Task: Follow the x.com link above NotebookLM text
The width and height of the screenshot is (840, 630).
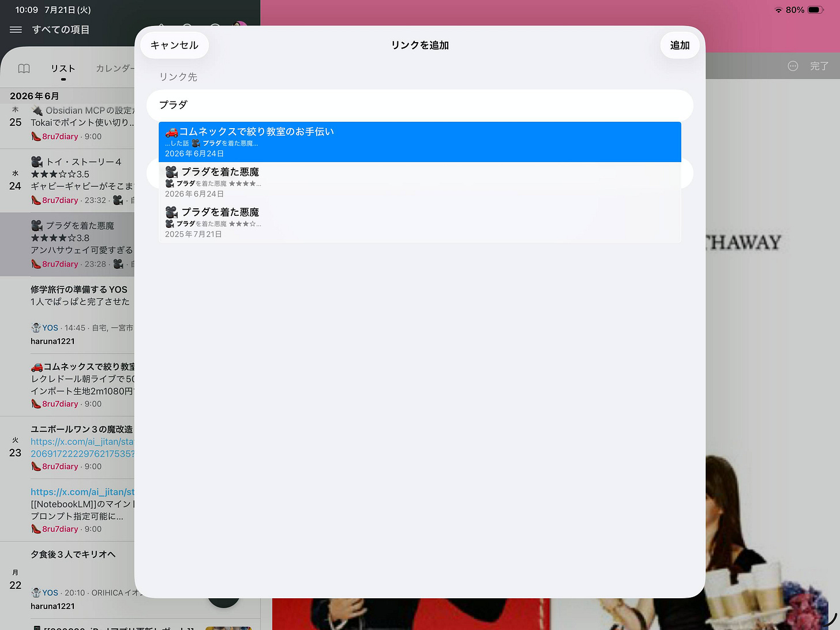Action: [x=82, y=492]
